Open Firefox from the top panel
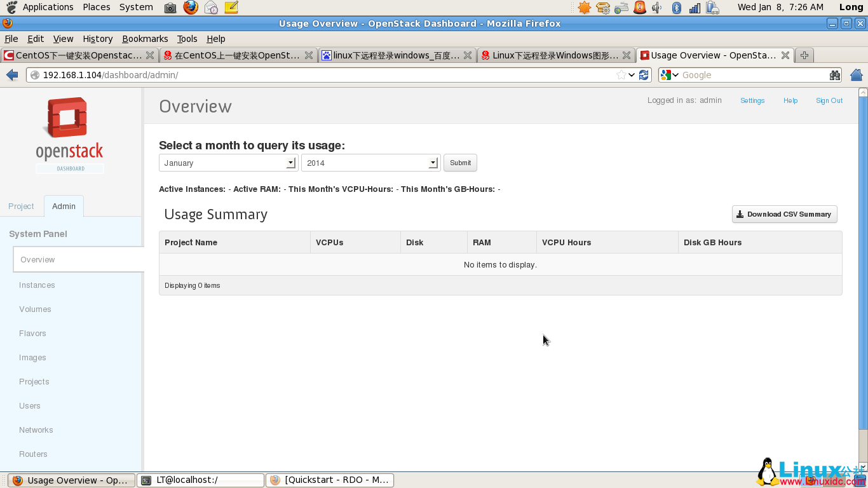Image resolution: width=868 pixels, height=488 pixels. (x=189, y=7)
